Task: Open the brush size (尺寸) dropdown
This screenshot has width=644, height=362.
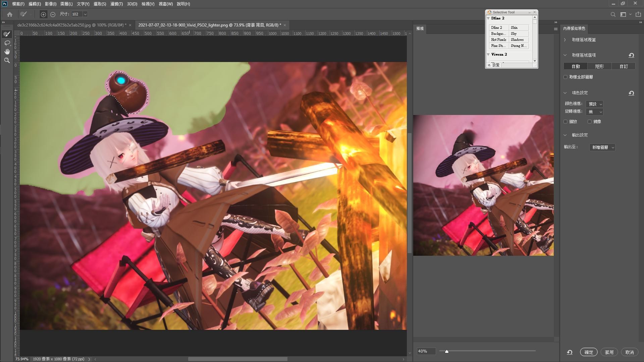Action: click(x=85, y=14)
